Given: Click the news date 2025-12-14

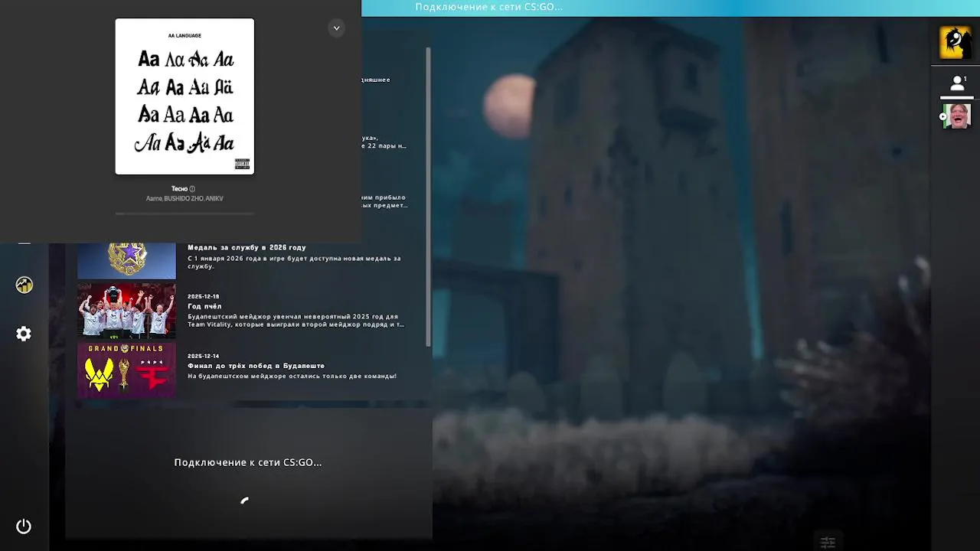Looking at the screenshot, I should pos(203,356).
